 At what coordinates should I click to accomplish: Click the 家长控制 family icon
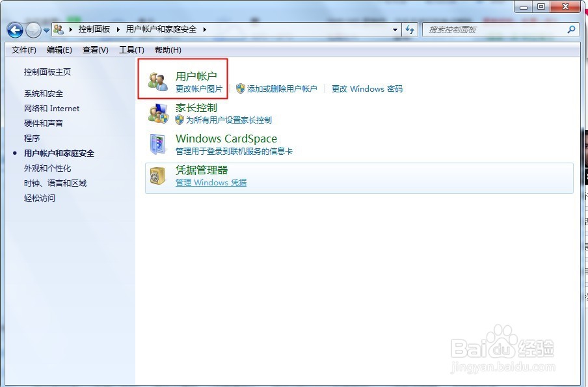(x=158, y=113)
